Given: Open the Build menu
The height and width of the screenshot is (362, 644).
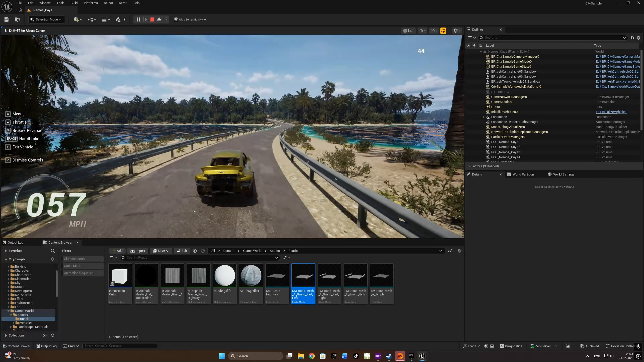Looking at the screenshot, I should pos(74,3).
